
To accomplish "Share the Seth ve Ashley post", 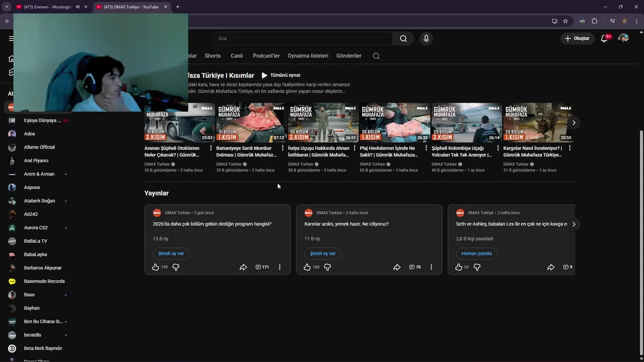I will click(x=551, y=267).
